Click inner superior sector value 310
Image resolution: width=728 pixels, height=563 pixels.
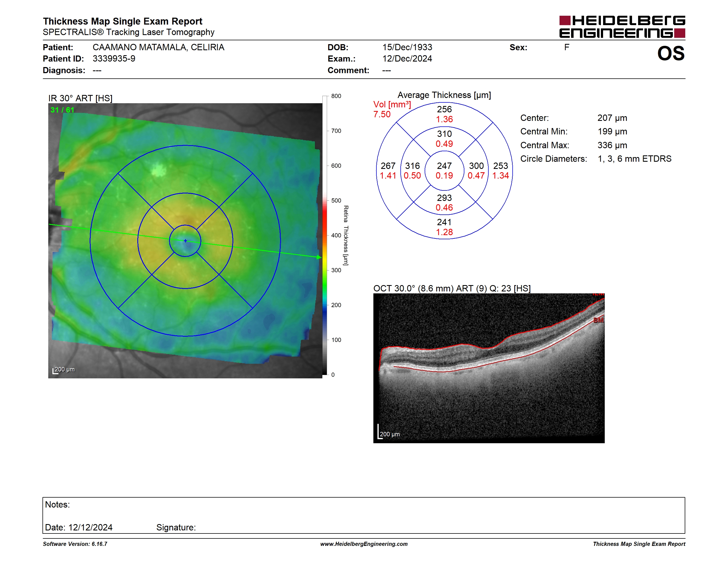pos(444,134)
